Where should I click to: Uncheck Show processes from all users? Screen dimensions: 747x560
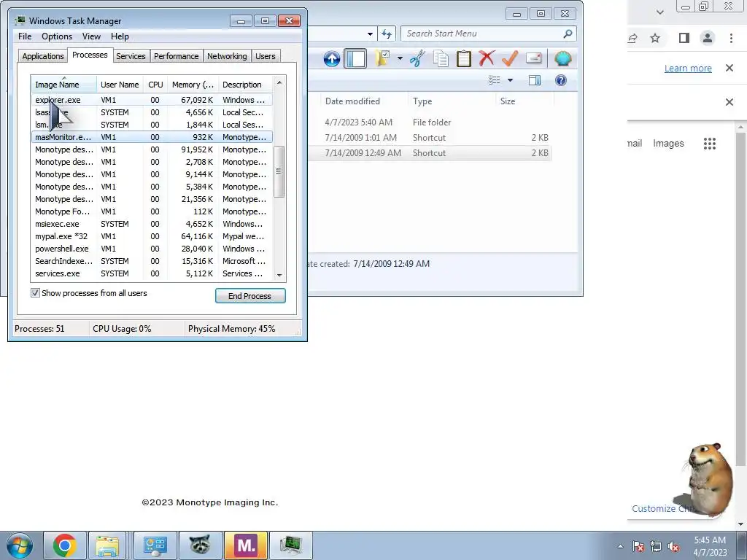tap(35, 293)
